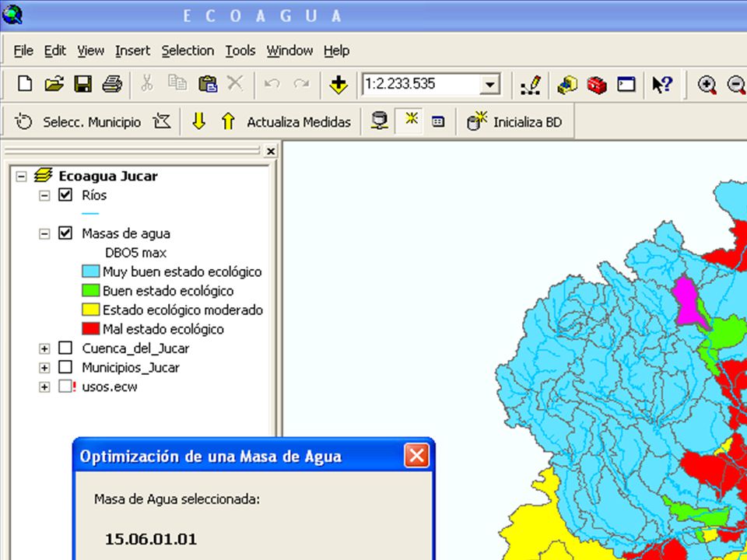Image resolution: width=747 pixels, height=560 pixels.
Task: Click the Delete X icon
Action: tap(235, 83)
